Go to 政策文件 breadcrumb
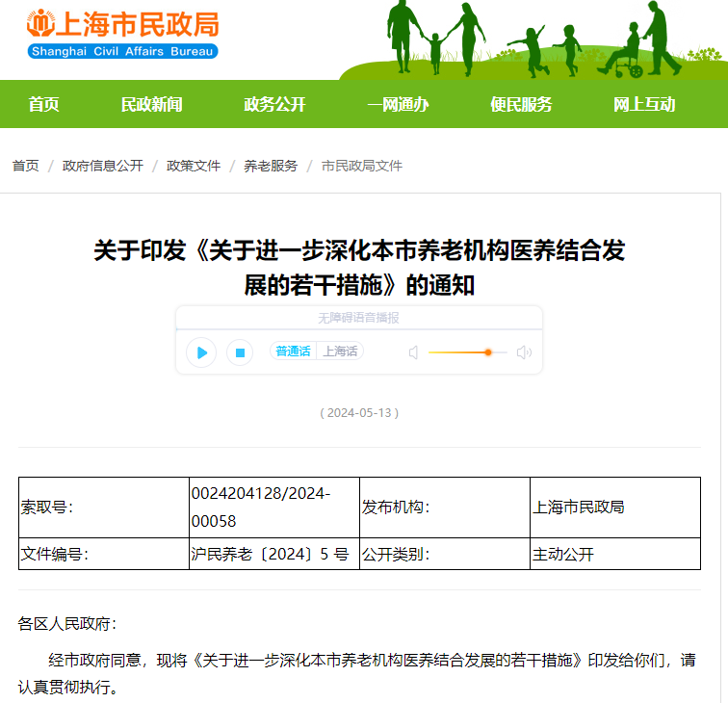 pos(194,166)
